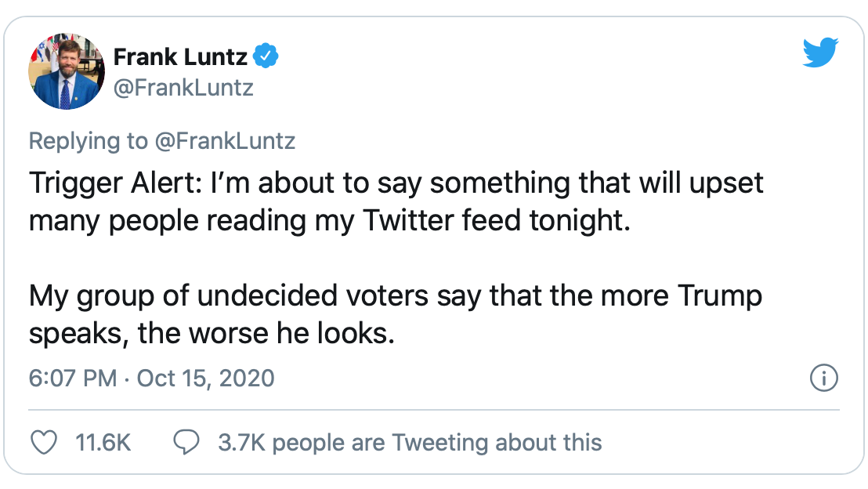Click the reply speech bubble icon

click(186, 443)
